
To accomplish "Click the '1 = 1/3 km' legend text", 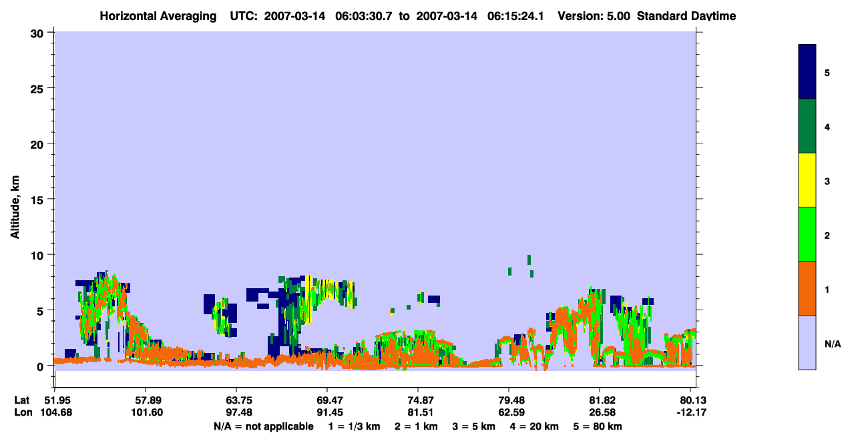I will [x=355, y=426].
